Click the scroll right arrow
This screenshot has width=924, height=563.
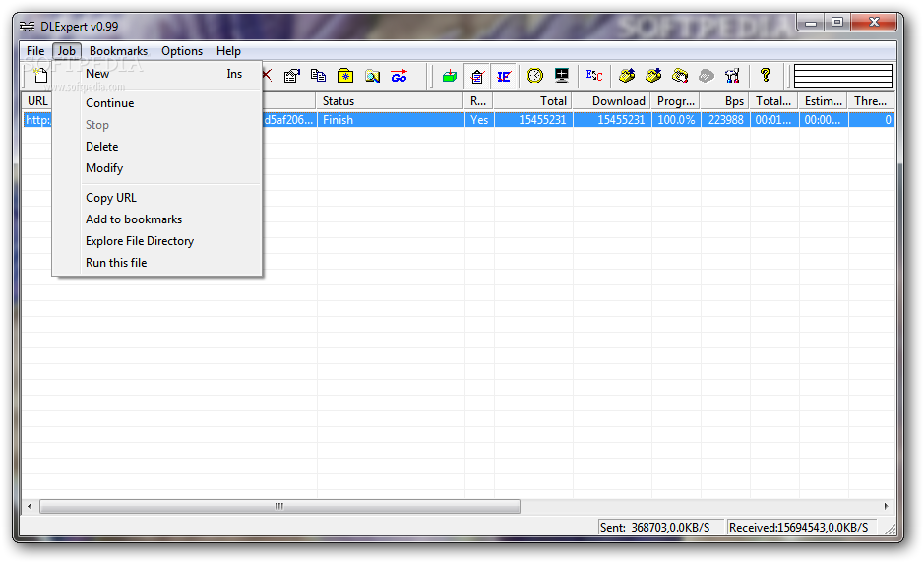coord(886,507)
